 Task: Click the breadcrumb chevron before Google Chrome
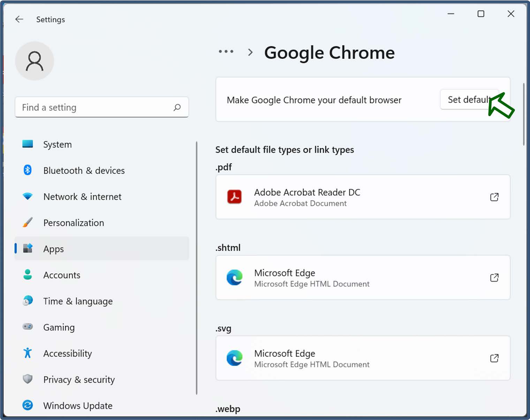tap(250, 52)
